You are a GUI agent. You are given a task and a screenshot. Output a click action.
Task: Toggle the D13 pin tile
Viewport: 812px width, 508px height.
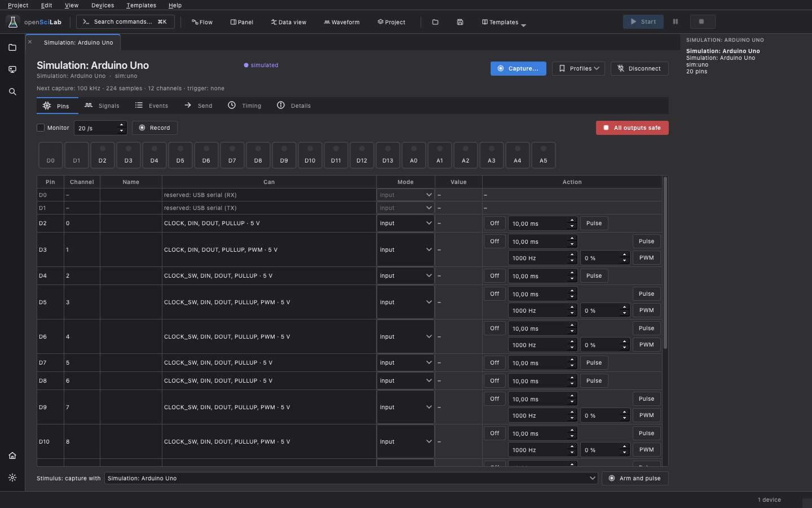[388, 155]
